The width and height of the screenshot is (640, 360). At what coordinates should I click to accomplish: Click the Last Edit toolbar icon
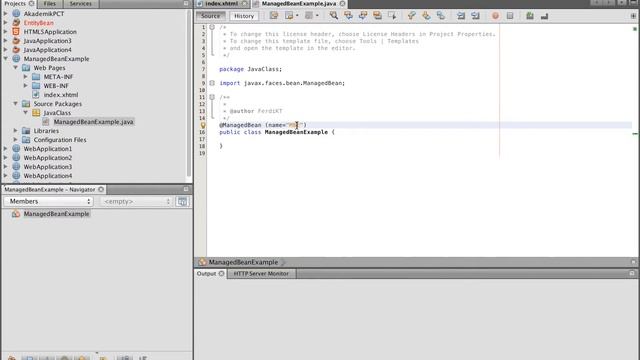tap(274, 16)
